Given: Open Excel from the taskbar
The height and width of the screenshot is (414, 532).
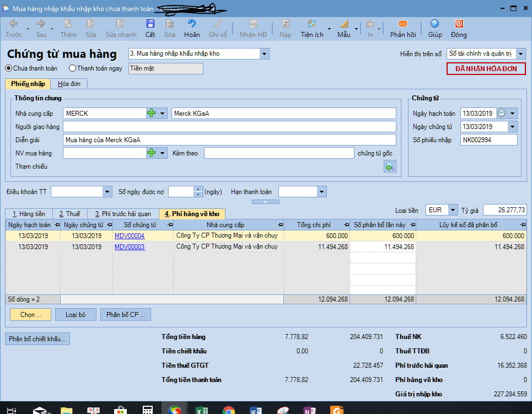Looking at the screenshot, I should tap(202, 410).
